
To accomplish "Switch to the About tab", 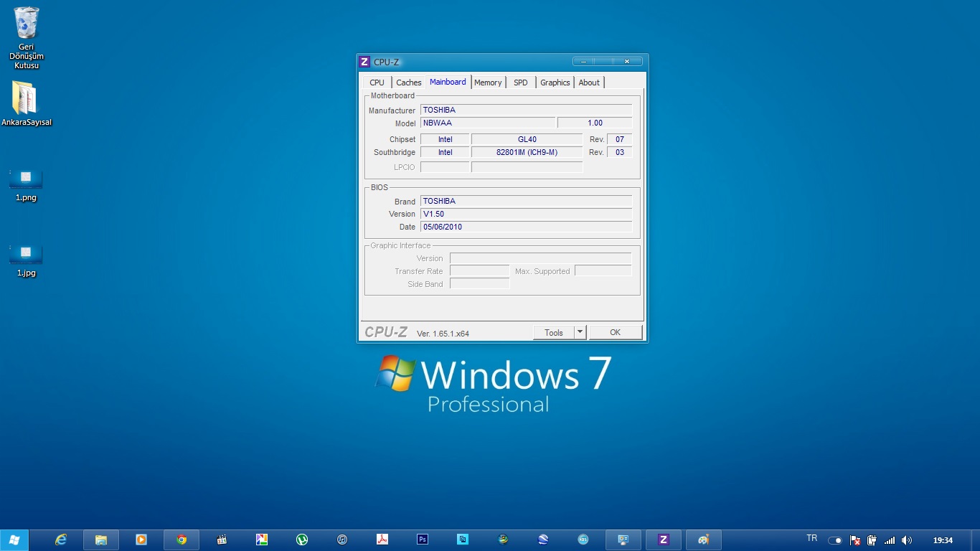I will click(x=589, y=83).
